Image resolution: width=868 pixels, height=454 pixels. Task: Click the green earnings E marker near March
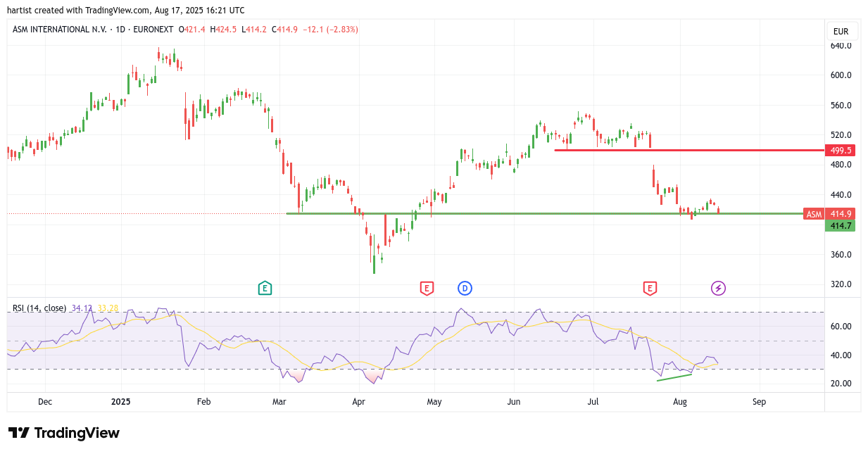click(x=265, y=288)
